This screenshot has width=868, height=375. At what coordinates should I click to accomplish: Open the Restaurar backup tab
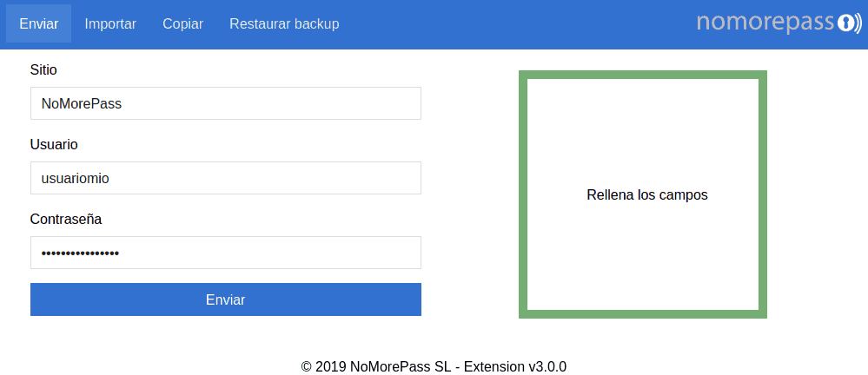(284, 23)
